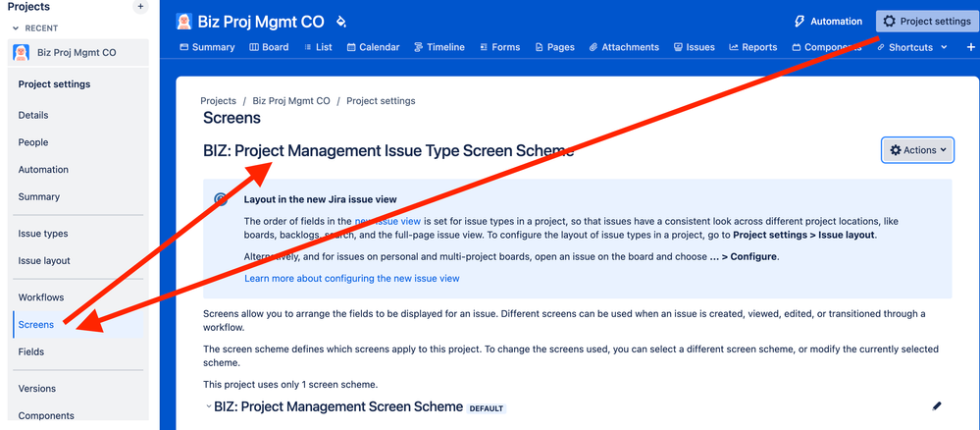Screen dimensions: 980x430
Task: Switch to the List tab
Action: (318, 47)
